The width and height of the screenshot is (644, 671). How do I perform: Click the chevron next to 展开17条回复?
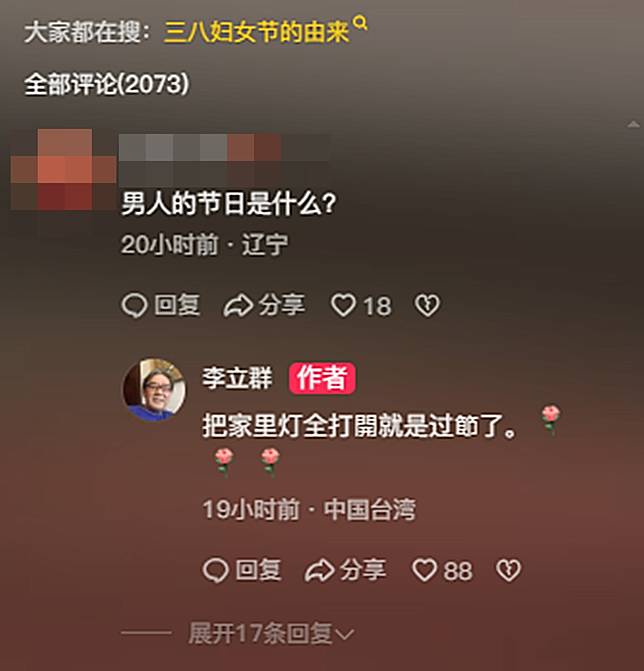pos(345,635)
